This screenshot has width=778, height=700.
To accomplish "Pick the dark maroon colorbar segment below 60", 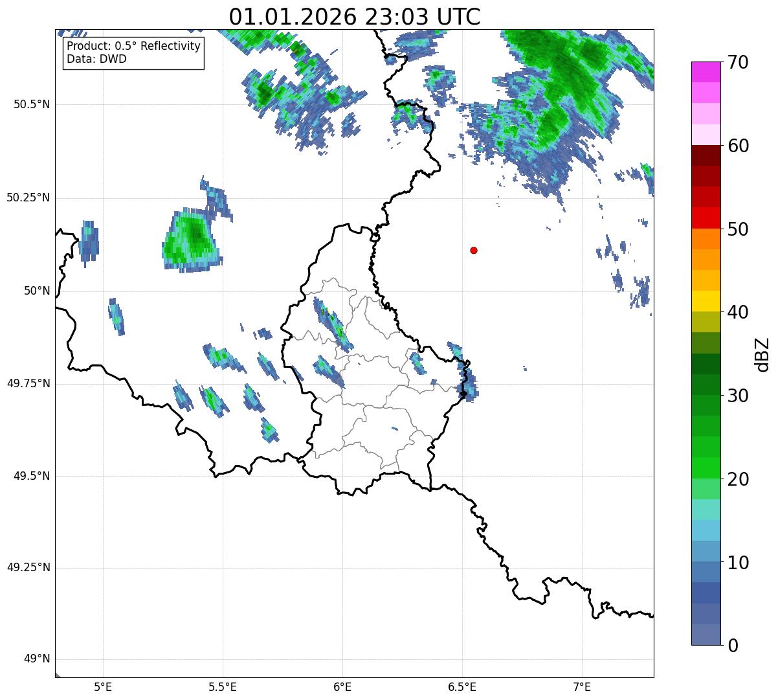I will pyautogui.click(x=706, y=155).
